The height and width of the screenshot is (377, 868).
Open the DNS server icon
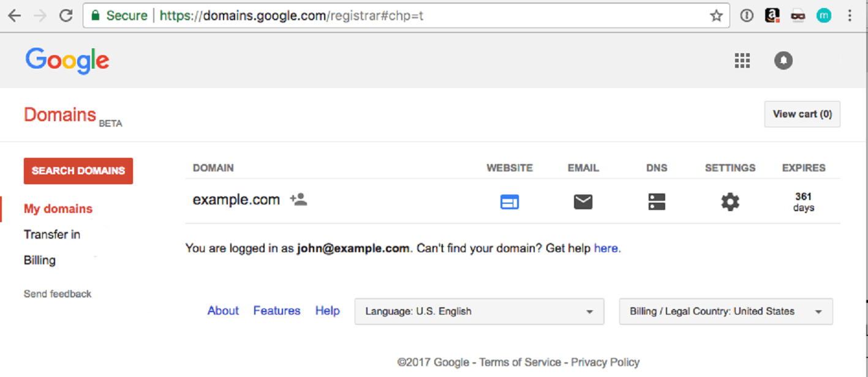click(656, 202)
